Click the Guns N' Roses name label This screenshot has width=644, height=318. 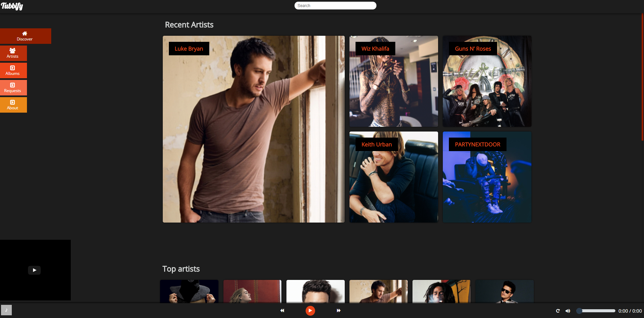pos(473,49)
